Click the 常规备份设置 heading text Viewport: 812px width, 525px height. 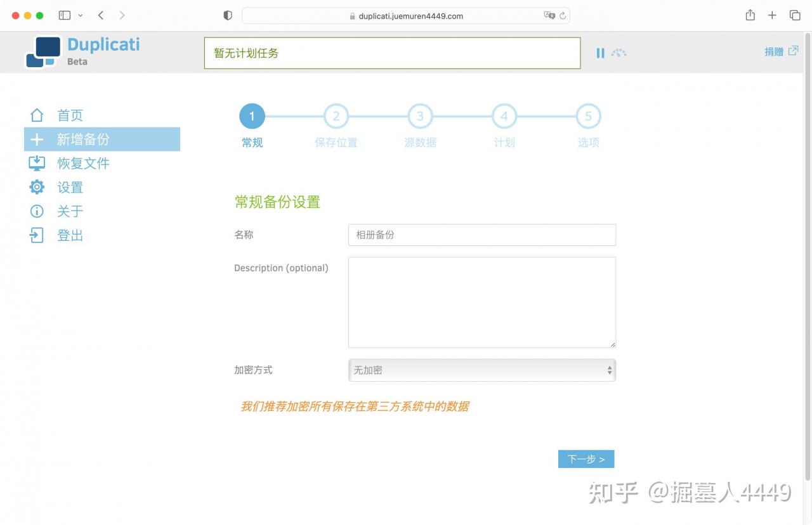click(x=277, y=202)
